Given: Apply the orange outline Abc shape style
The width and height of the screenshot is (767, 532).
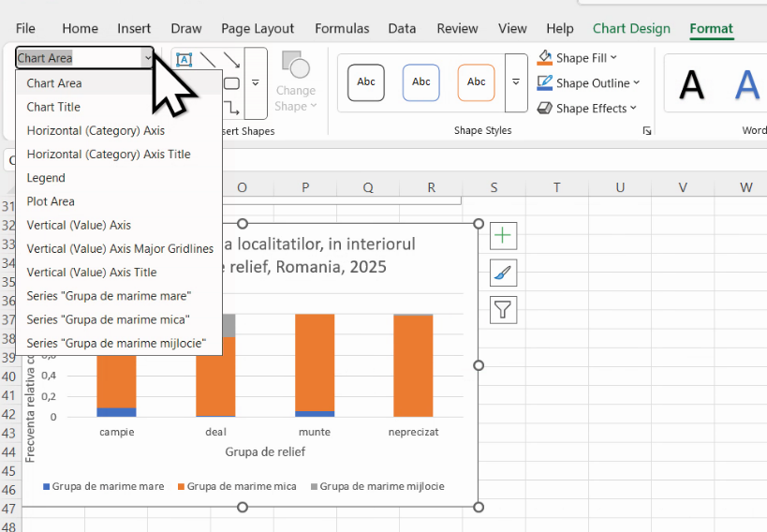Looking at the screenshot, I should [x=476, y=82].
